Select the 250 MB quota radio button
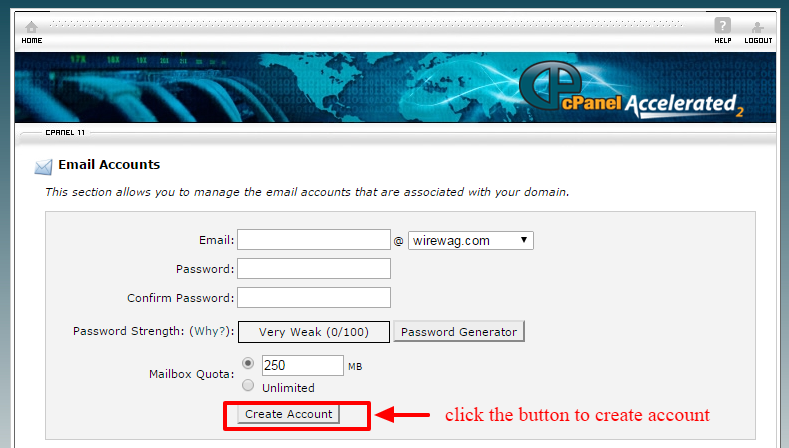 [x=248, y=363]
